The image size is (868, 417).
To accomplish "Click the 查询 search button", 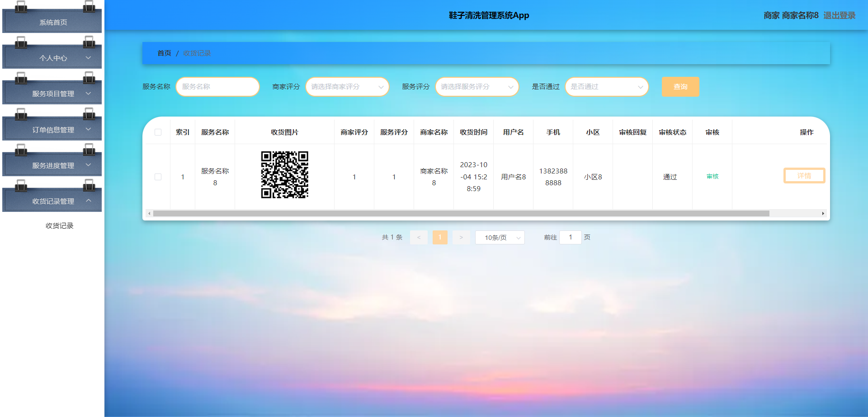I will (680, 86).
